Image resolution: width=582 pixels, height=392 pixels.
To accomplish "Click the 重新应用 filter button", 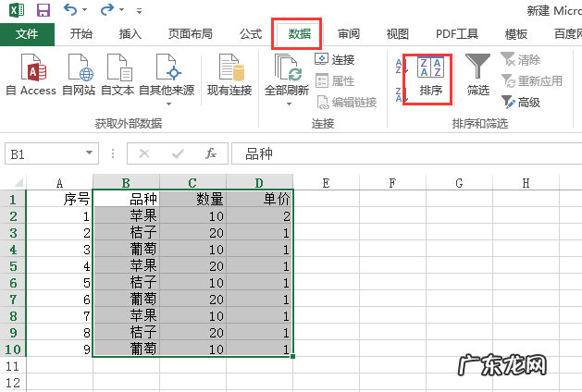I will (x=532, y=80).
